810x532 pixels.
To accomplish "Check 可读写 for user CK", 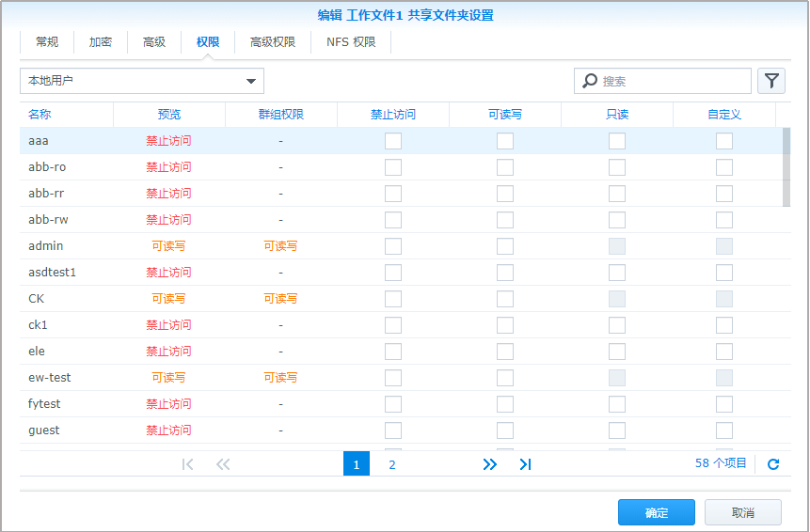I will tap(505, 299).
